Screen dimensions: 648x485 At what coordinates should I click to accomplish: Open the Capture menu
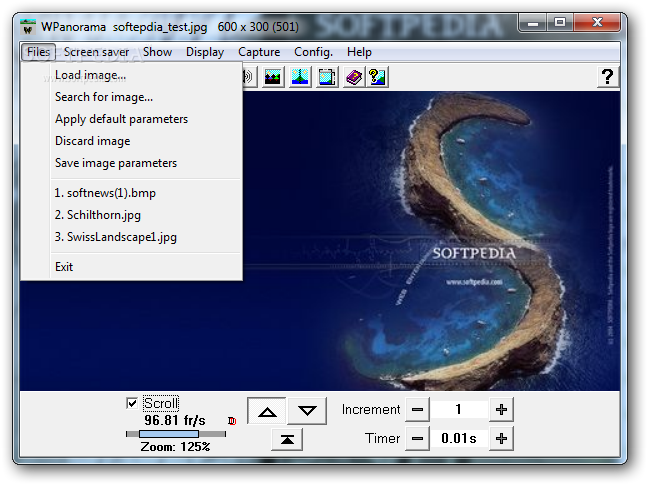point(259,52)
